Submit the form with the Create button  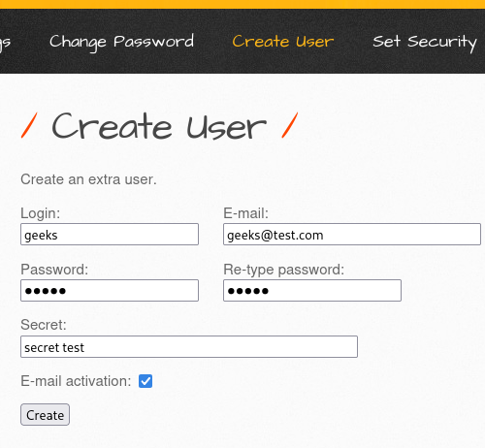coord(45,415)
